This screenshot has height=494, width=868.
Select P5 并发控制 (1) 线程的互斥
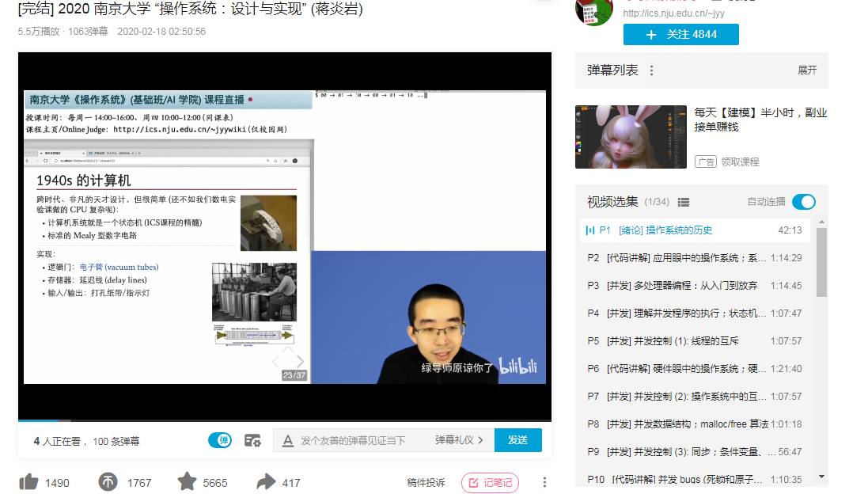(696, 340)
